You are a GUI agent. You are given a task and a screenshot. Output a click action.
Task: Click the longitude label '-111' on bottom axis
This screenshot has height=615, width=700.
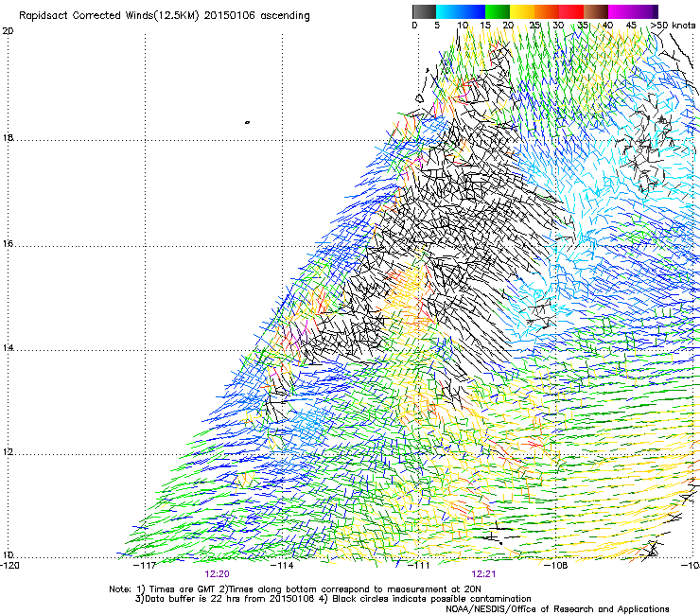click(418, 565)
